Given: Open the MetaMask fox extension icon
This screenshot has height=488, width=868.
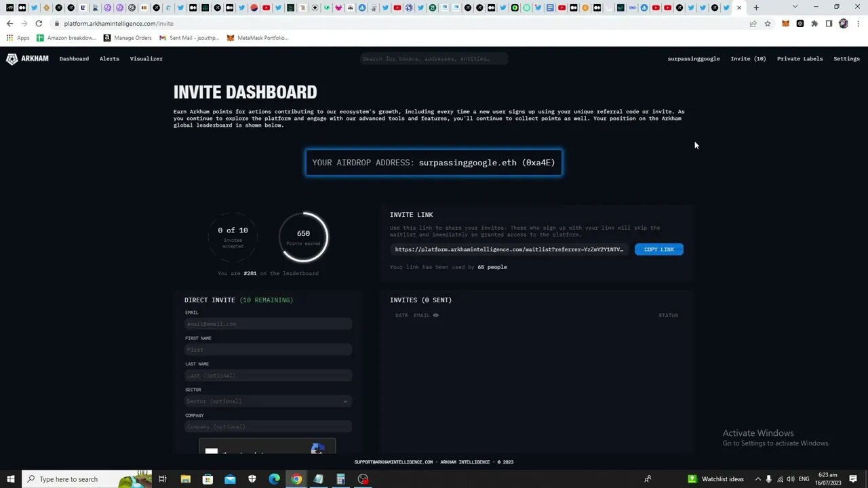Looking at the screenshot, I should (x=785, y=24).
